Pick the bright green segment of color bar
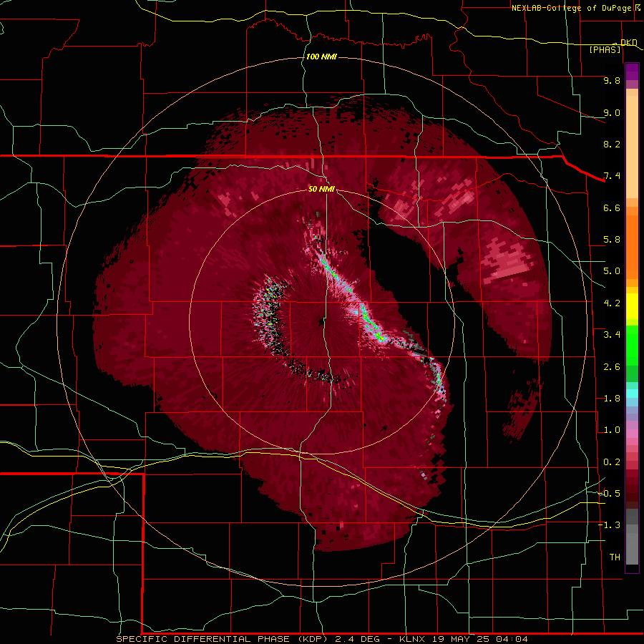 point(632,346)
